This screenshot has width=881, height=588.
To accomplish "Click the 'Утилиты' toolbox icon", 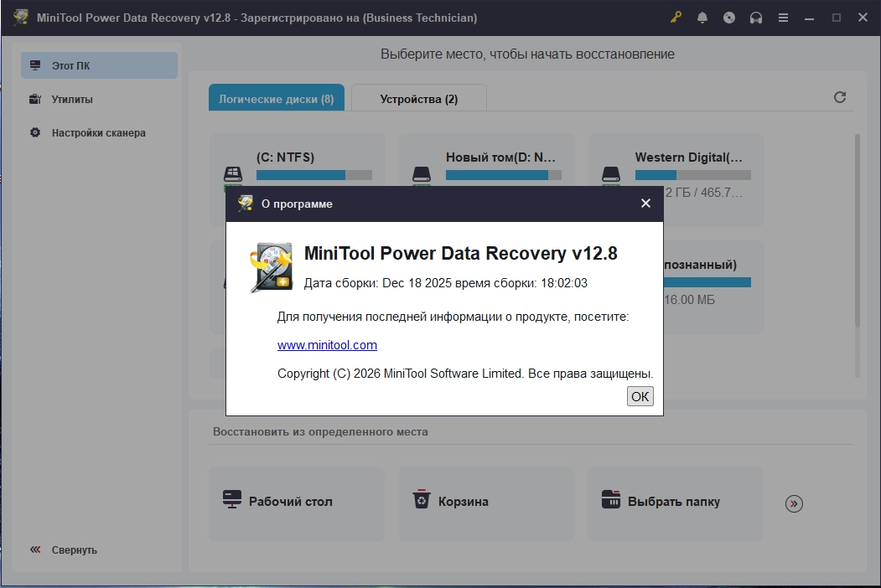I will click(35, 99).
